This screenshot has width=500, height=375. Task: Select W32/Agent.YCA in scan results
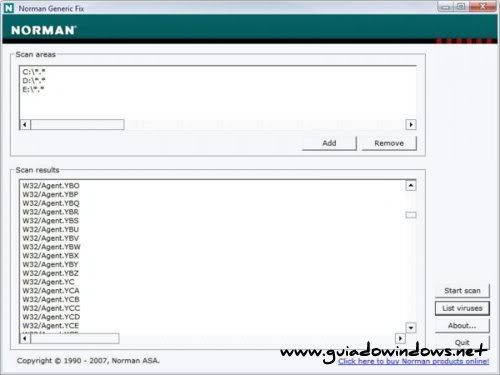click(x=51, y=291)
